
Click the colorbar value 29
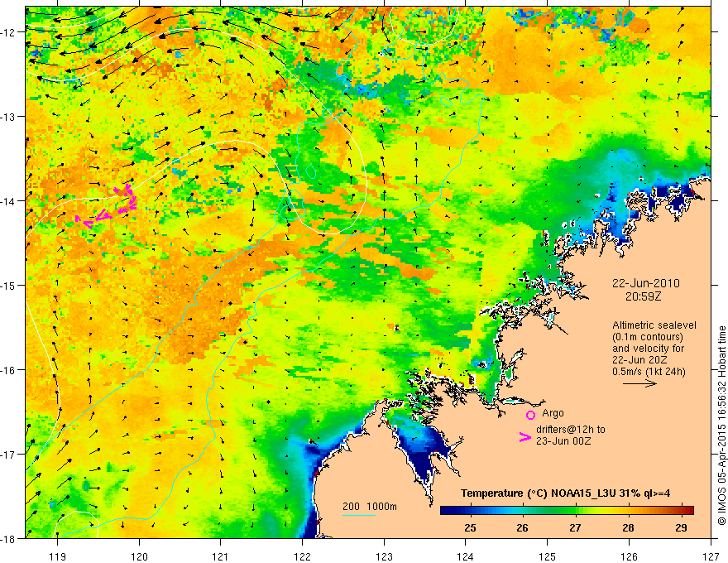pos(681,527)
